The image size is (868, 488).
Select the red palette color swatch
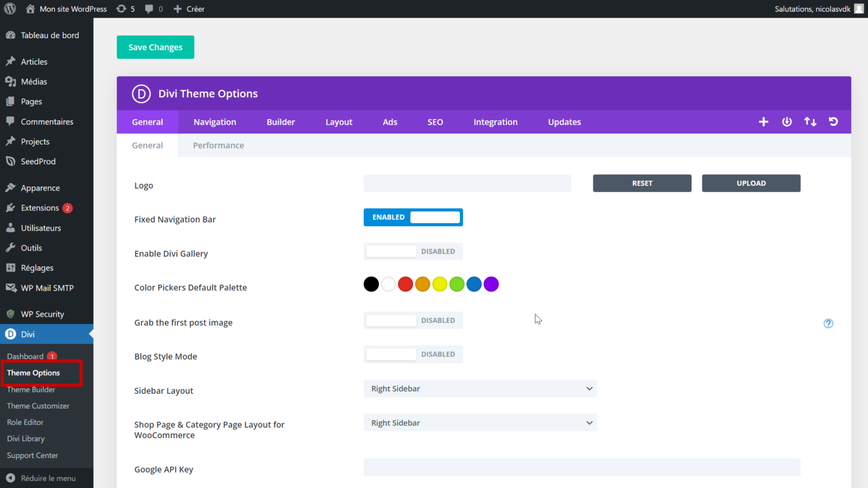406,284
